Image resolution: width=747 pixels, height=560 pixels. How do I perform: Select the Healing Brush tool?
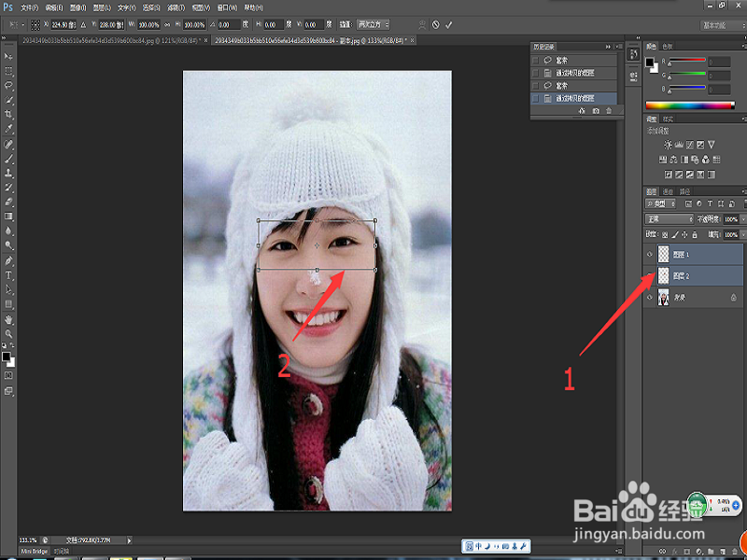coord(8,144)
